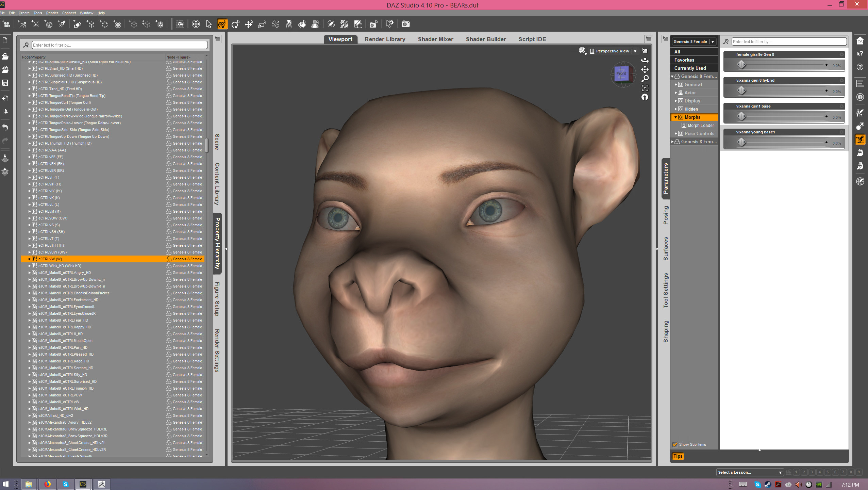The image size is (868, 490).
Task: Select Currently Used filter
Action: point(690,68)
